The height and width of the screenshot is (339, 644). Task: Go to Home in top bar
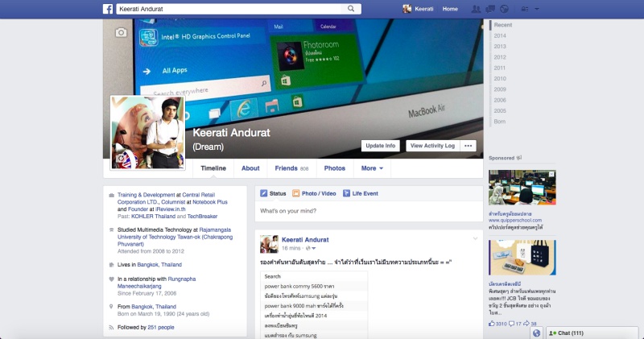[450, 9]
